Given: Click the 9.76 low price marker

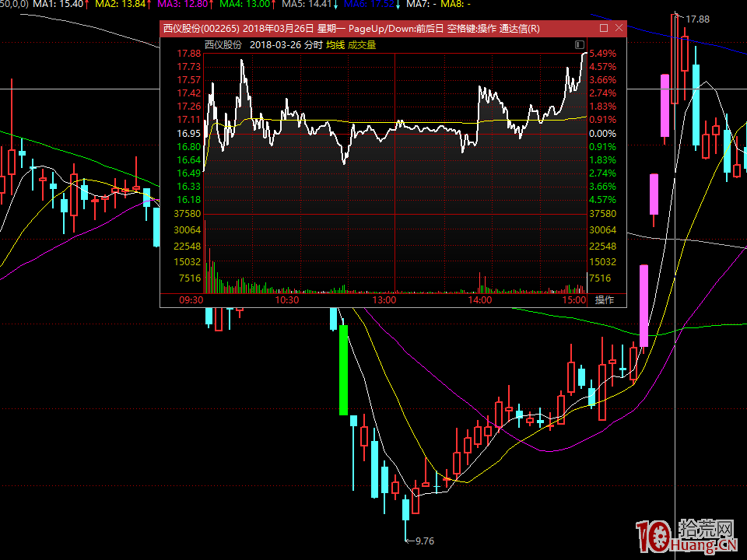Looking at the screenshot, I should [425, 541].
